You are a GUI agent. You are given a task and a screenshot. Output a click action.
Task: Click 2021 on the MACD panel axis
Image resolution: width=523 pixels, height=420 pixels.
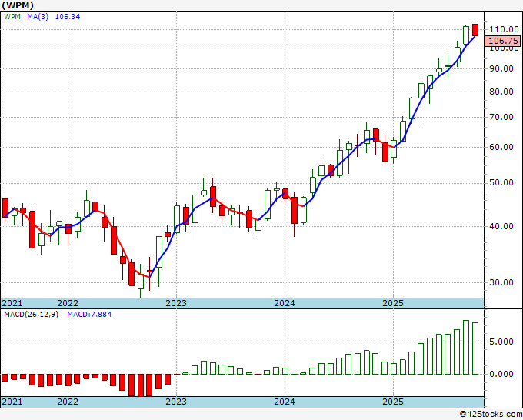pyautogui.click(x=12, y=402)
